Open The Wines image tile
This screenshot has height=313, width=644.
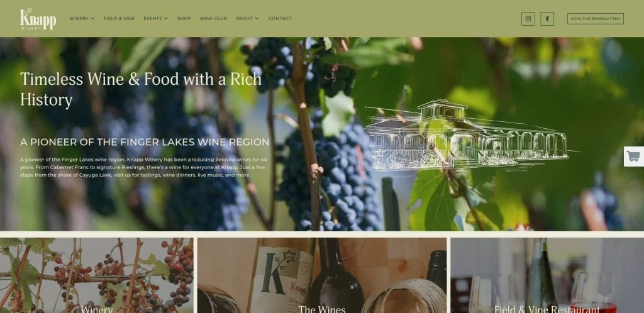pyautogui.click(x=322, y=275)
